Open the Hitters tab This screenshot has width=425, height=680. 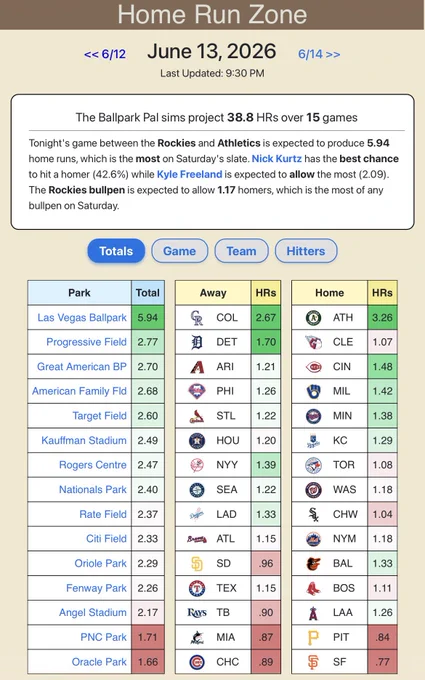point(306,251)
